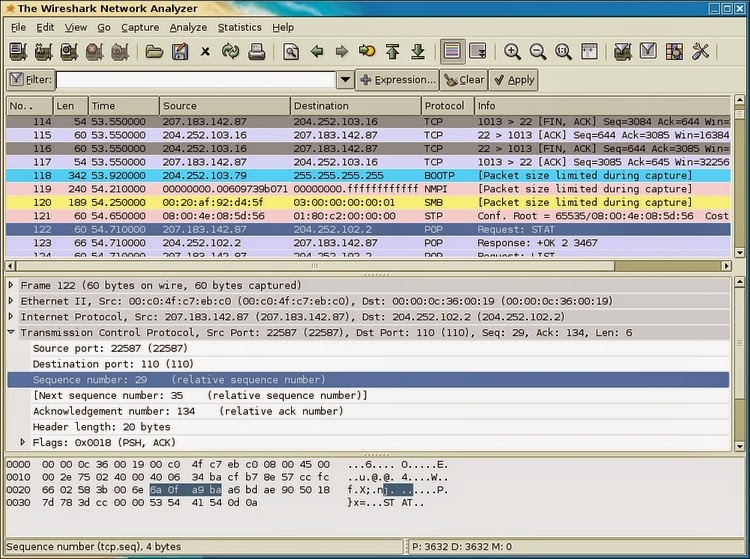750x559 pixels.
Task: Open preferences wrench icon
Action: pos(700,51)
